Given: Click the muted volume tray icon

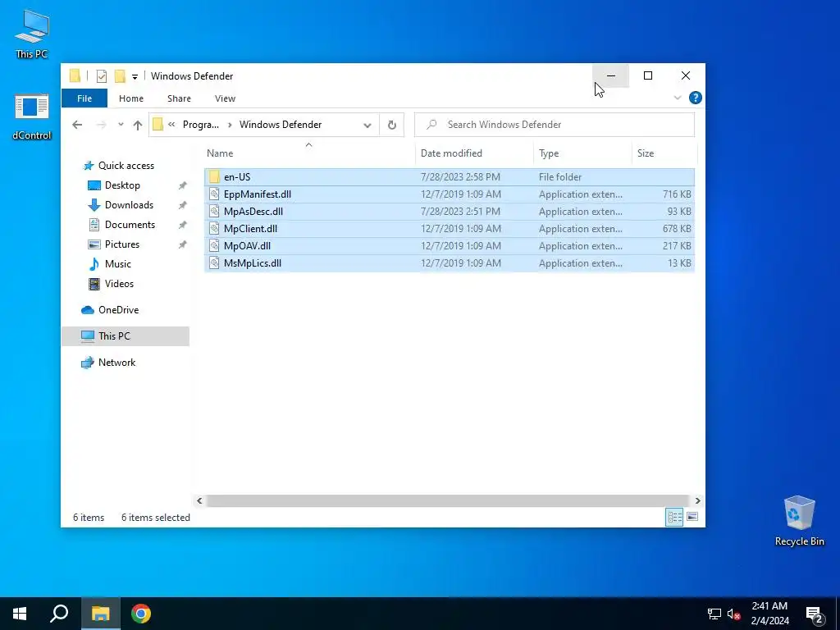Looking at the screenshot, I should [x=733, y=614].
